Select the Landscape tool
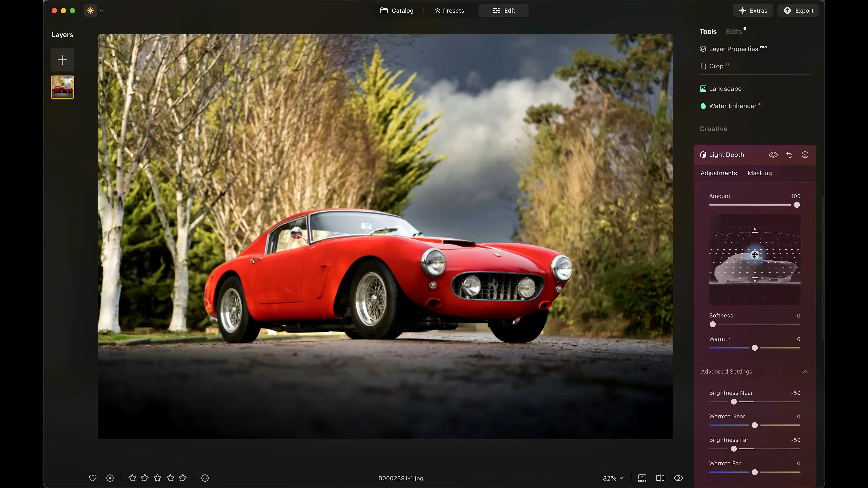This screenshot has height=488, width=868. (x=725, y=89)
